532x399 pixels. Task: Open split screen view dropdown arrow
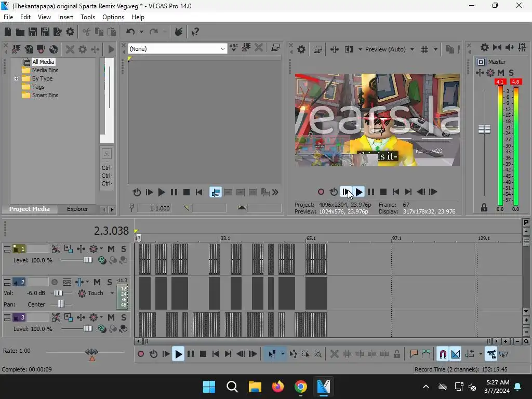360,49
